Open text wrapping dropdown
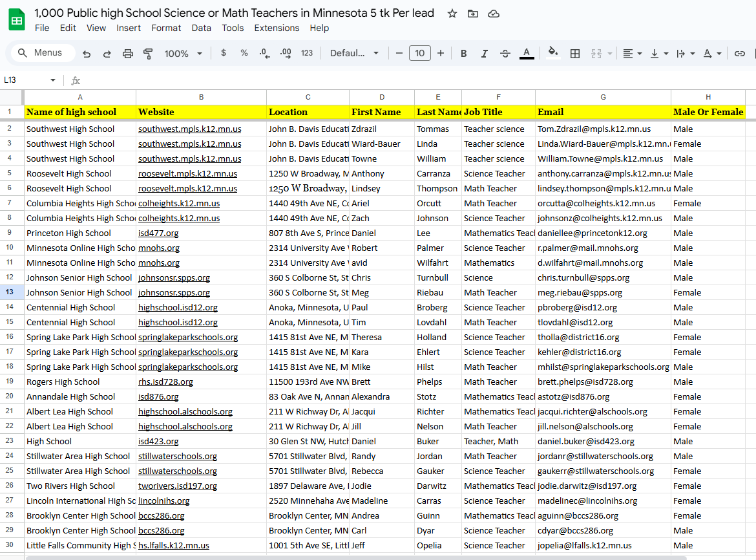756x560 pixels. pyautogui.click(x=685, y=54)
